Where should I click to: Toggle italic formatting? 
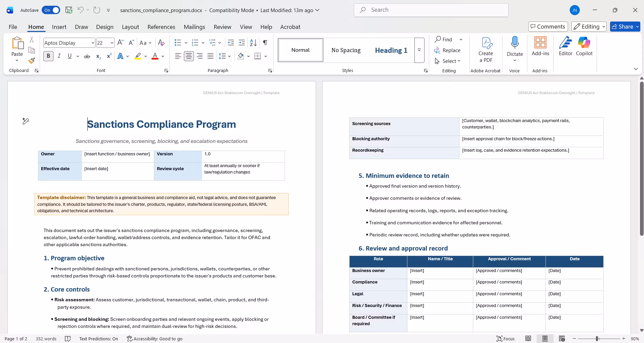pyautogui.click(x=59, y=56)
